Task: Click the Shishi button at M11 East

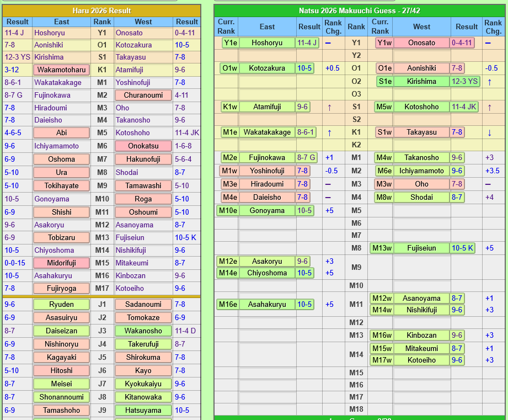Action: coord(62,212)
